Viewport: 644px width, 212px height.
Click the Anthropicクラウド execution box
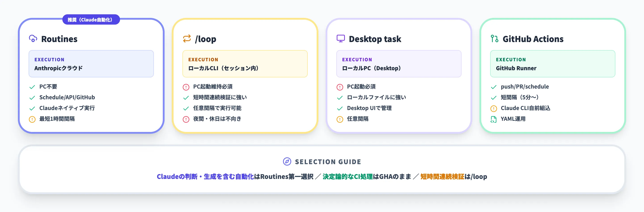point(91,64)
